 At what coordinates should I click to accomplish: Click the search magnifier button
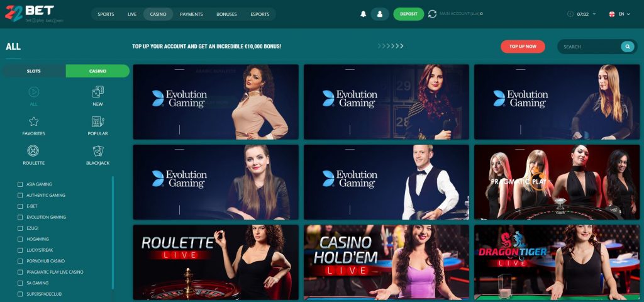pos(627,47)
